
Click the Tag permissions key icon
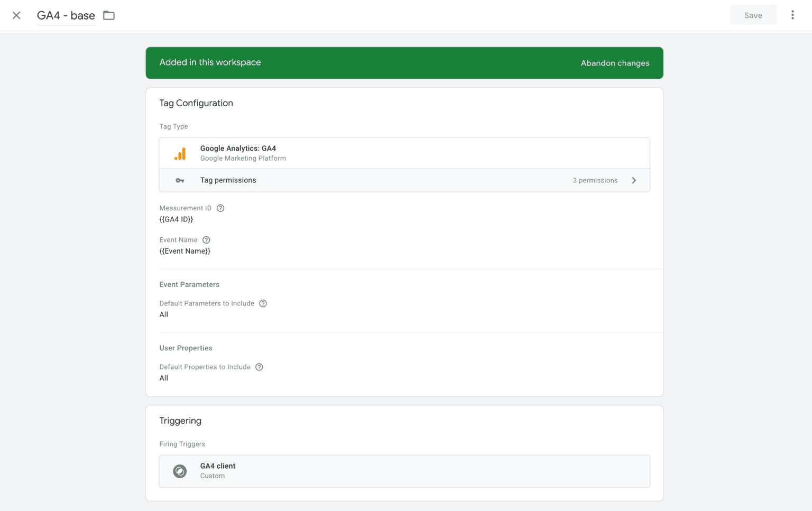coord(180,181)
